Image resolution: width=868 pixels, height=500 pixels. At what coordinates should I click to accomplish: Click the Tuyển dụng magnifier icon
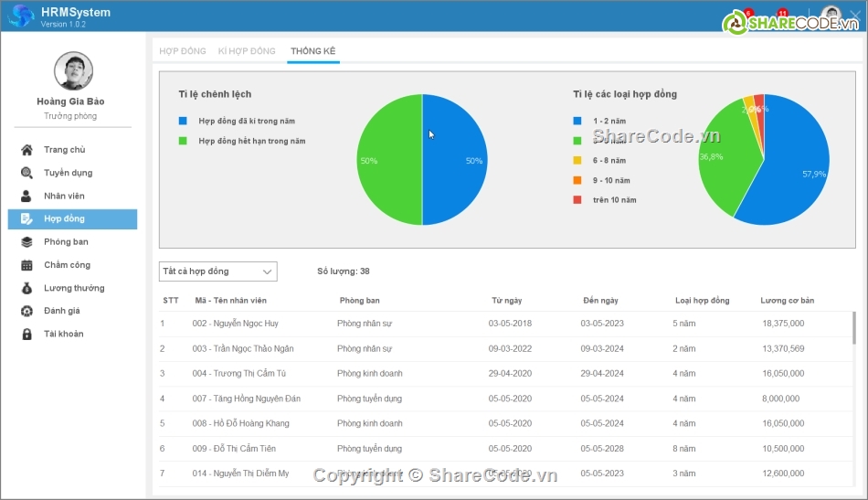[26, 173]
